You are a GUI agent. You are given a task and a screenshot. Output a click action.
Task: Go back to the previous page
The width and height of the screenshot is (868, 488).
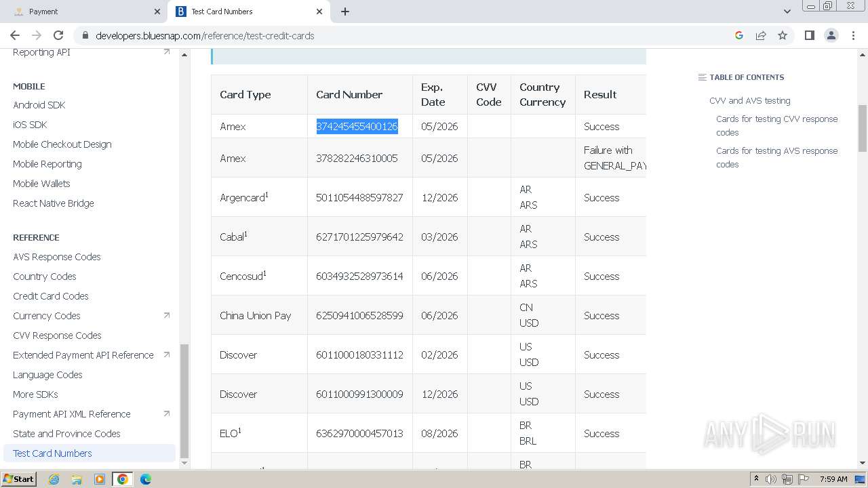click(15, 35)
